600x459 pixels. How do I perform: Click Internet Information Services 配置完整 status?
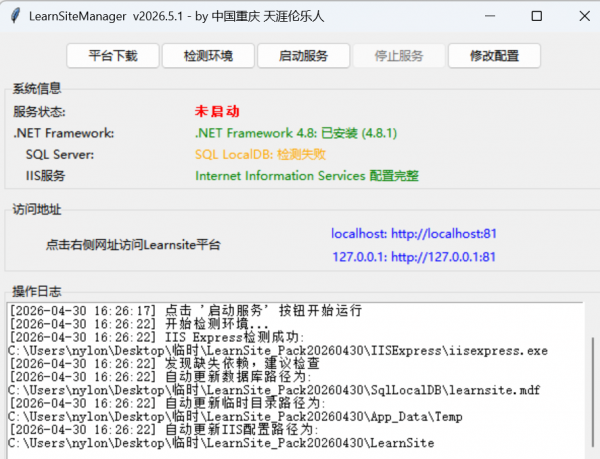tap(307, 176)
